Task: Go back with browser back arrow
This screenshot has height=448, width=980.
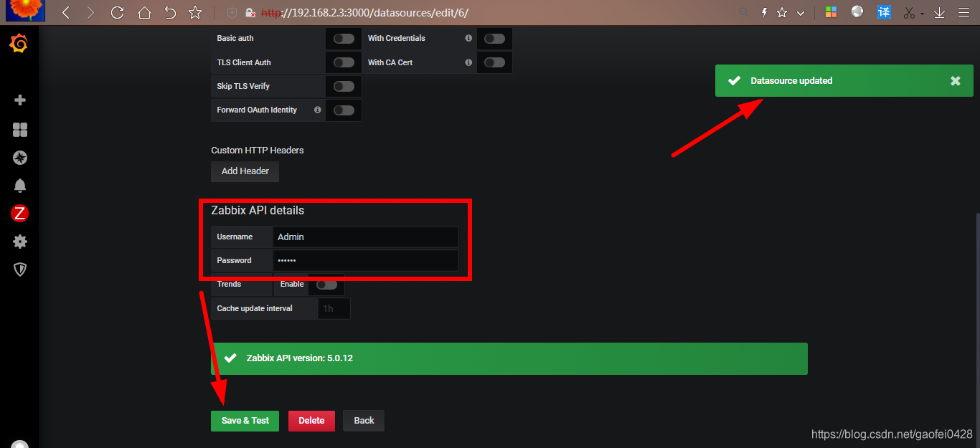Action: (65, 12)
